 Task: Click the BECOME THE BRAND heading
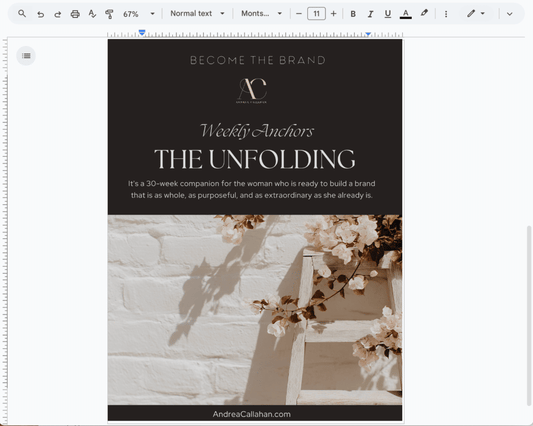258,60
